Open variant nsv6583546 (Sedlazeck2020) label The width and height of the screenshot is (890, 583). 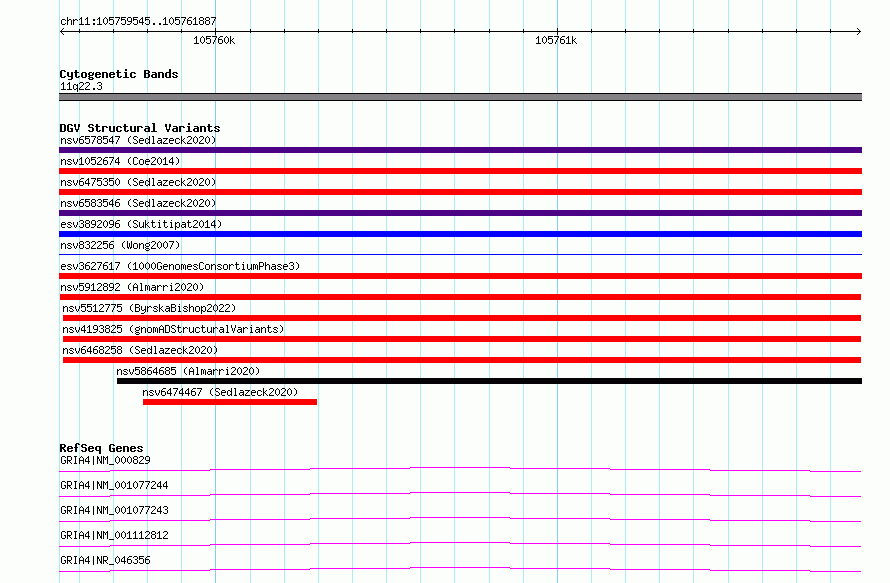click(138, 203)
